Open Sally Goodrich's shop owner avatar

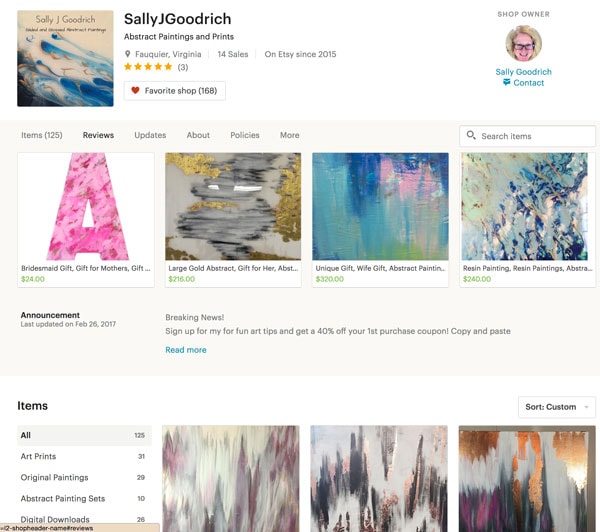coord(523,43)
